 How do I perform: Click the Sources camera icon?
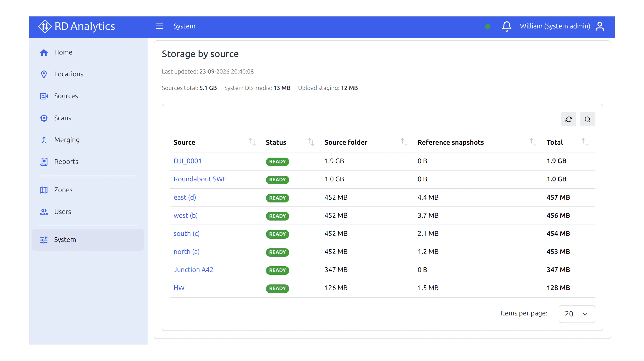pos(44,96)
